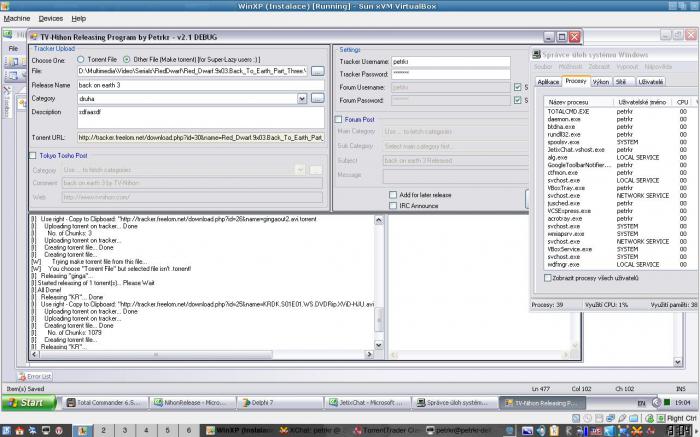The image size is (700, 437).
Task: Switch to Sítě tab in Task Manager
Action: (x=621, y=82)
